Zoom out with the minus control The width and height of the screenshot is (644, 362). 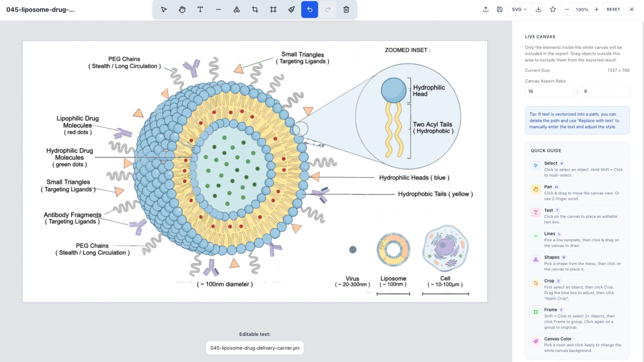coord(567,9)
